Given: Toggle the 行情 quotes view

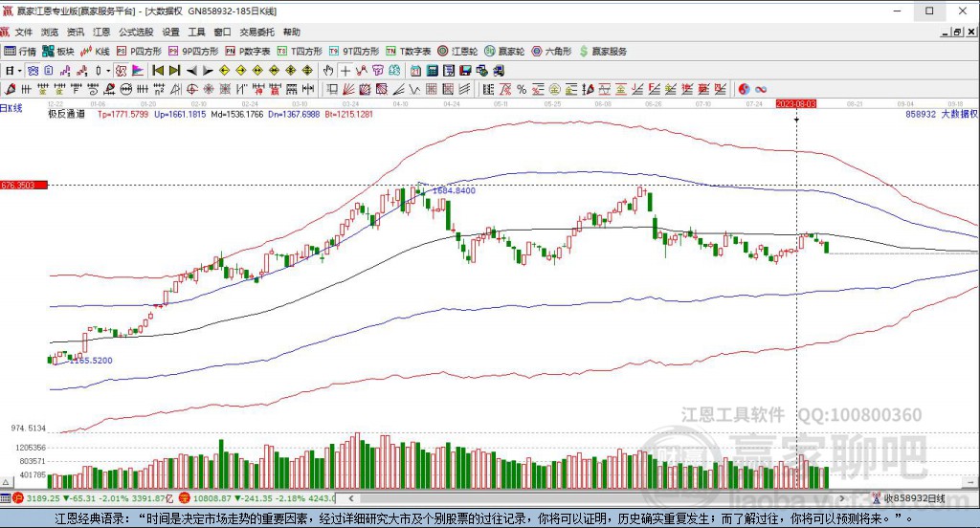Looking at the screenshot, I should pos(19,51).
